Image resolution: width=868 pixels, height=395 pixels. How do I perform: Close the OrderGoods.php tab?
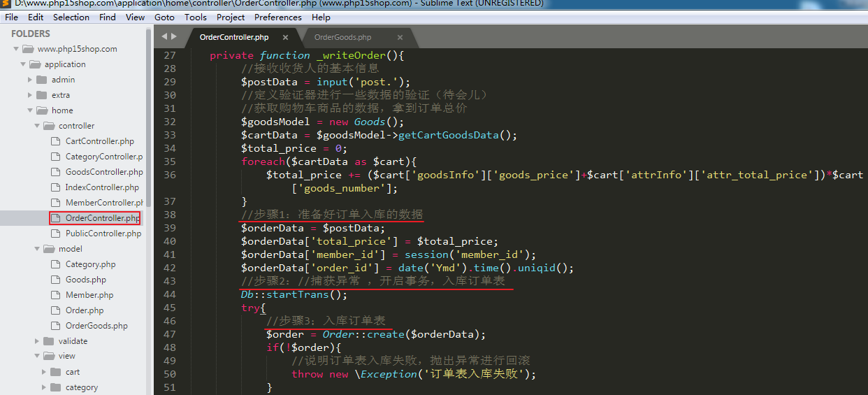[x=400, y=37]
